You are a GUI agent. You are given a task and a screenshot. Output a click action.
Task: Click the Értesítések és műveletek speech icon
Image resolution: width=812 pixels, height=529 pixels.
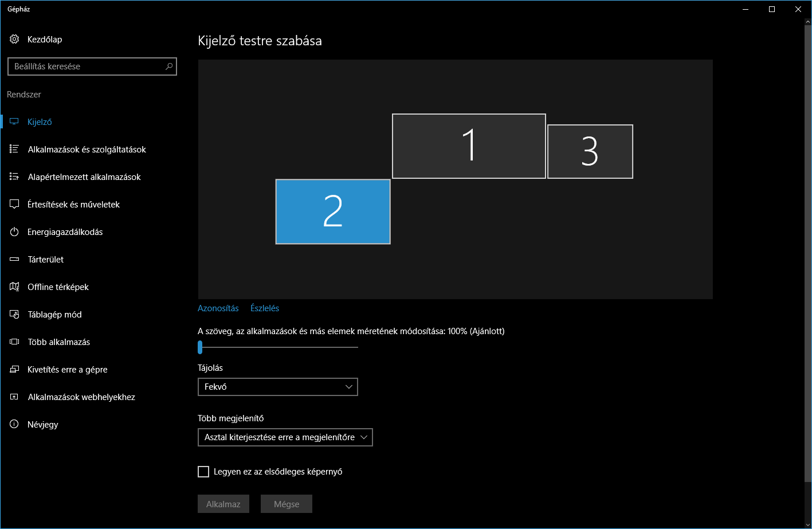point(14,205)
